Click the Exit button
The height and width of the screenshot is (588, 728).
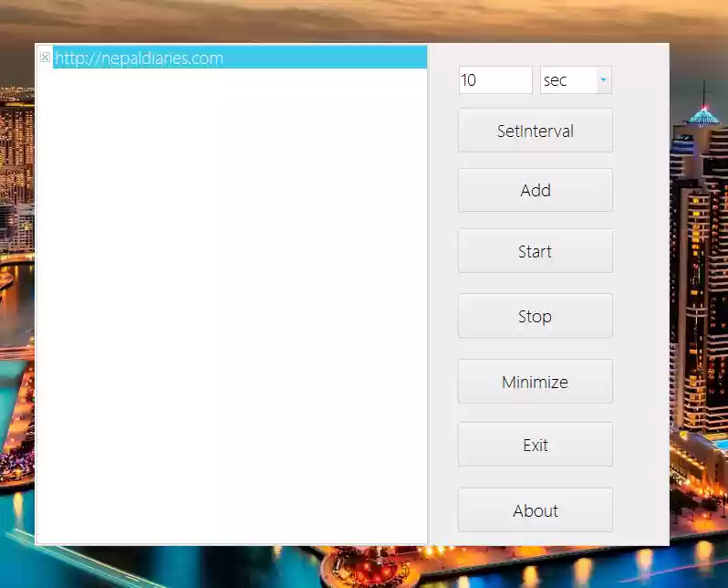[536, 445]
